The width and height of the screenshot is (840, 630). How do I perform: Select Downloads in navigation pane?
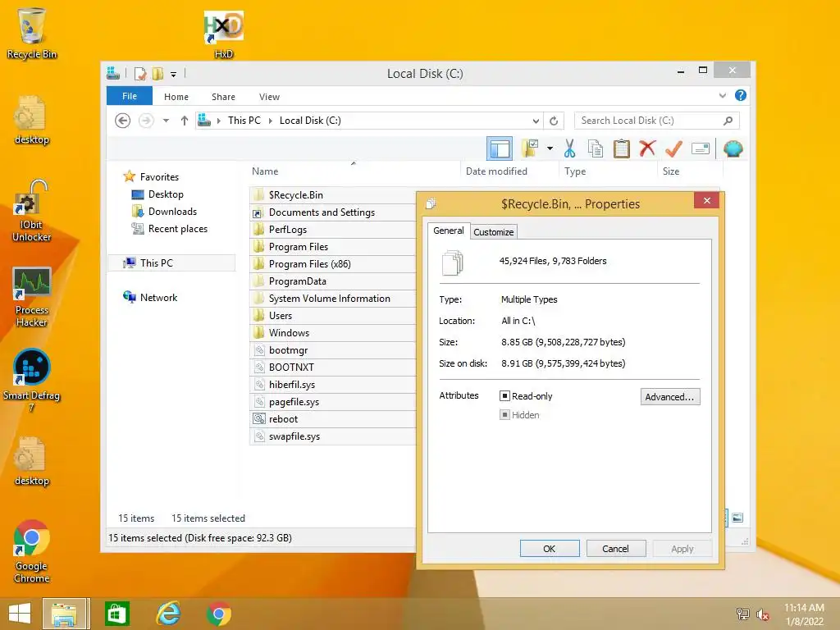172,211
